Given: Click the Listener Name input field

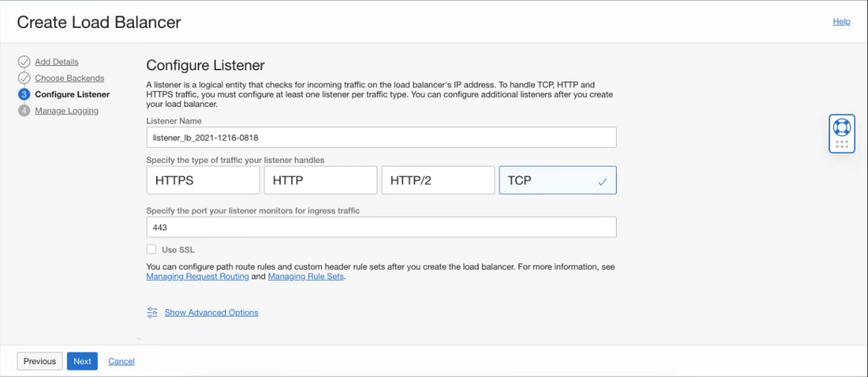Looking at the screenshot, I should 382,138.
